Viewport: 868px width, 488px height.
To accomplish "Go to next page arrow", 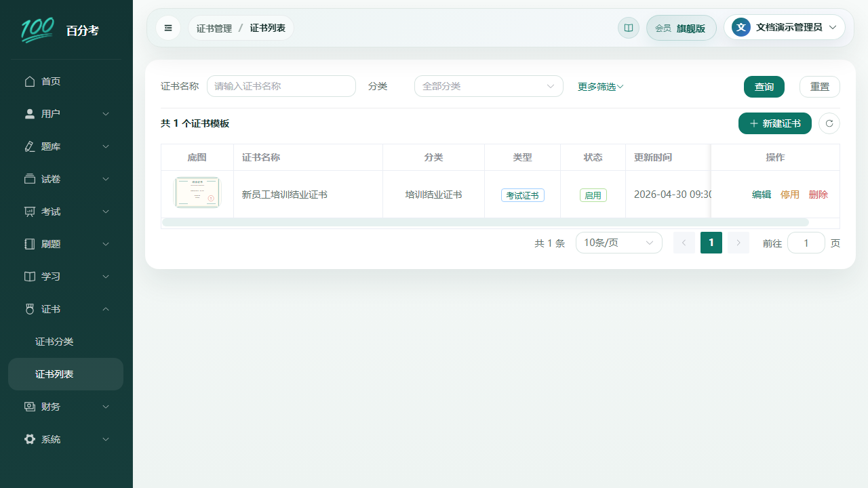I will click(x=738, y=243).
